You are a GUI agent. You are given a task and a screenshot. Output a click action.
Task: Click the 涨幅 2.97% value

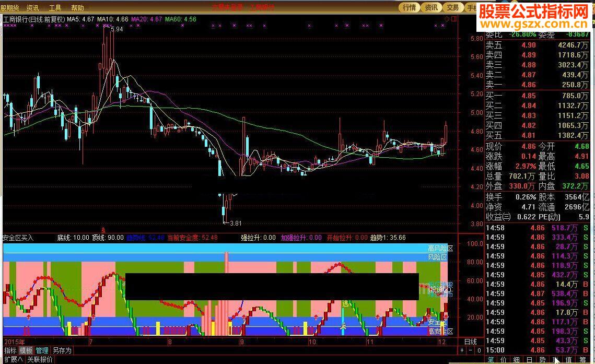pos(526,166)
